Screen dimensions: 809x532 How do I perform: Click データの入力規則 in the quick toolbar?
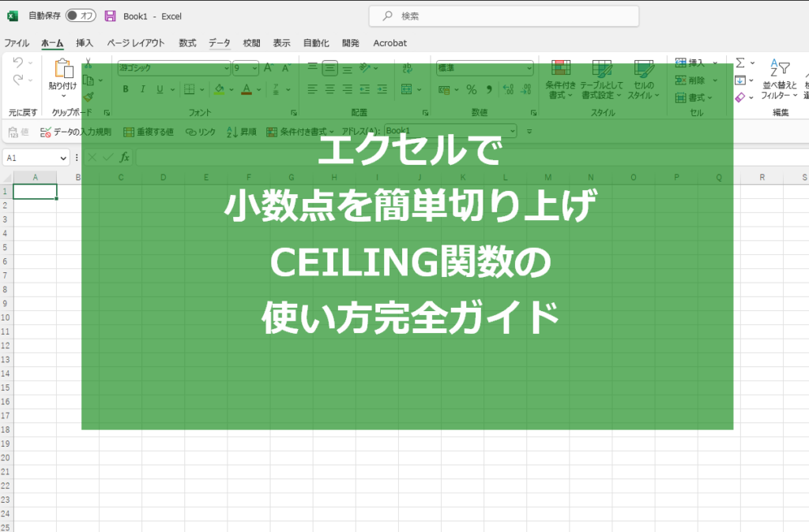[x=76, y=132]
